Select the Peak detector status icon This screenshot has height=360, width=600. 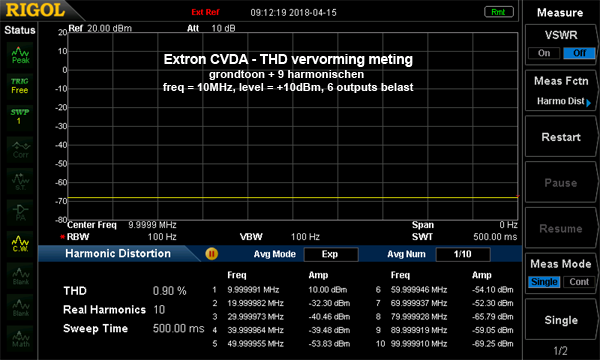pos(20,55)
